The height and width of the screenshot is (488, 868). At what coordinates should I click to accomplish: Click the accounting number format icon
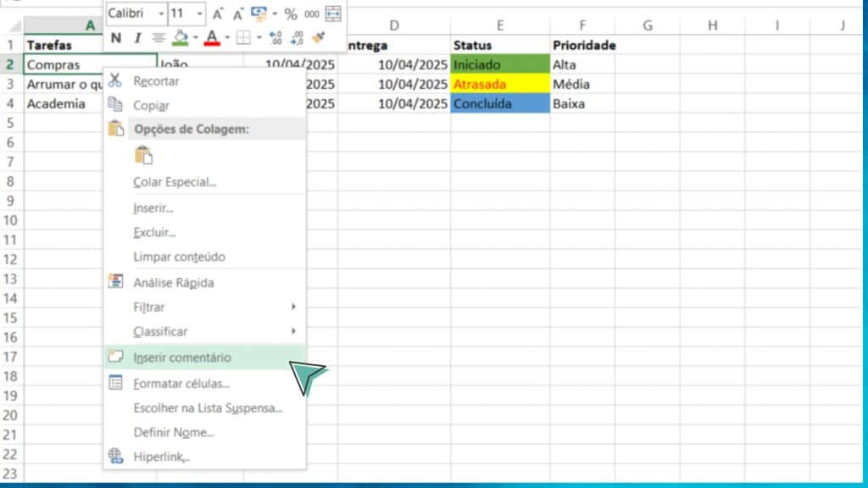tap(259, 14)
